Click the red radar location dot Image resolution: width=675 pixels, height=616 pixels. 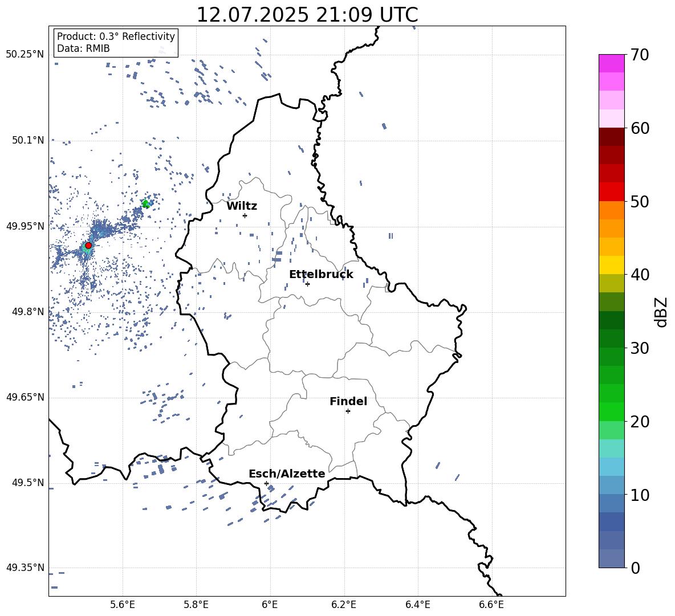(x=88, y=245)
